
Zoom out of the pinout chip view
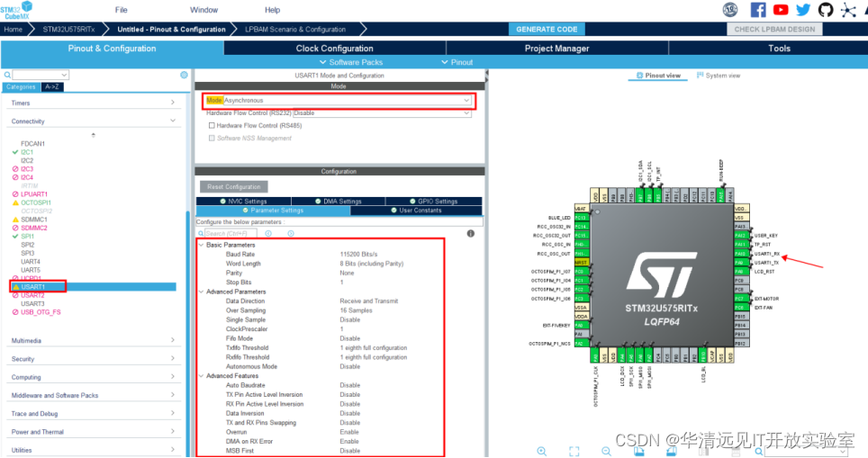[606, 452]
